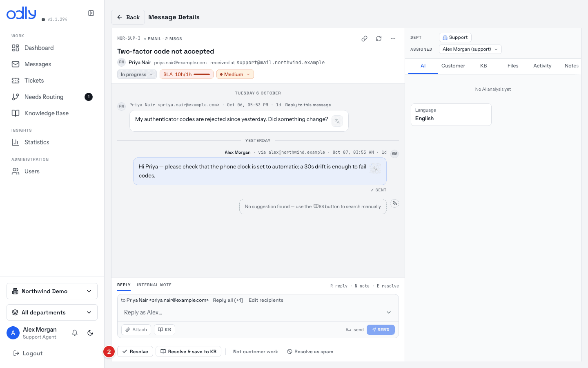Open the Knowledge Base section
588x368 pixels.
pos(52,113)
